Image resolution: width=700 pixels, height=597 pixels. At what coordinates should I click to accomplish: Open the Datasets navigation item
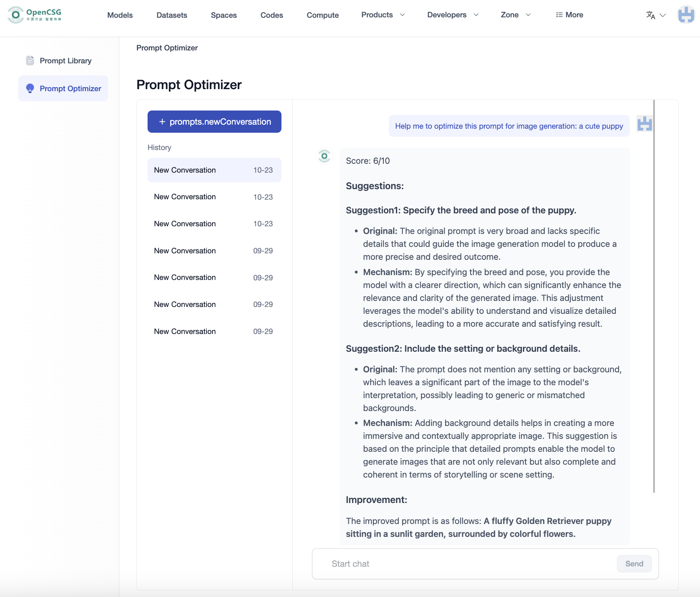(x=172, y=15)
